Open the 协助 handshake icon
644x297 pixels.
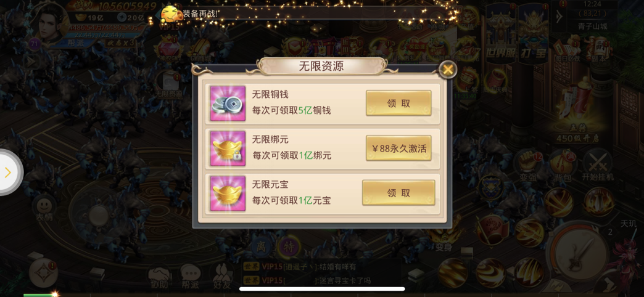point(159,277)
